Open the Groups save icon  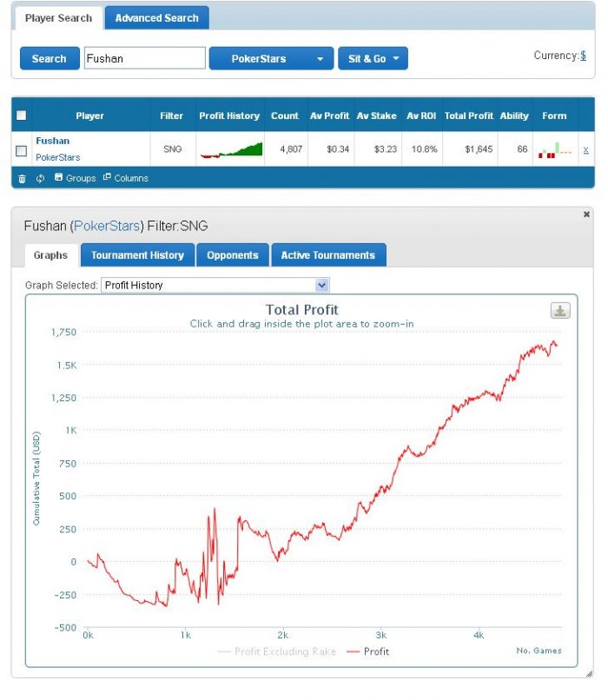point(58,177)
